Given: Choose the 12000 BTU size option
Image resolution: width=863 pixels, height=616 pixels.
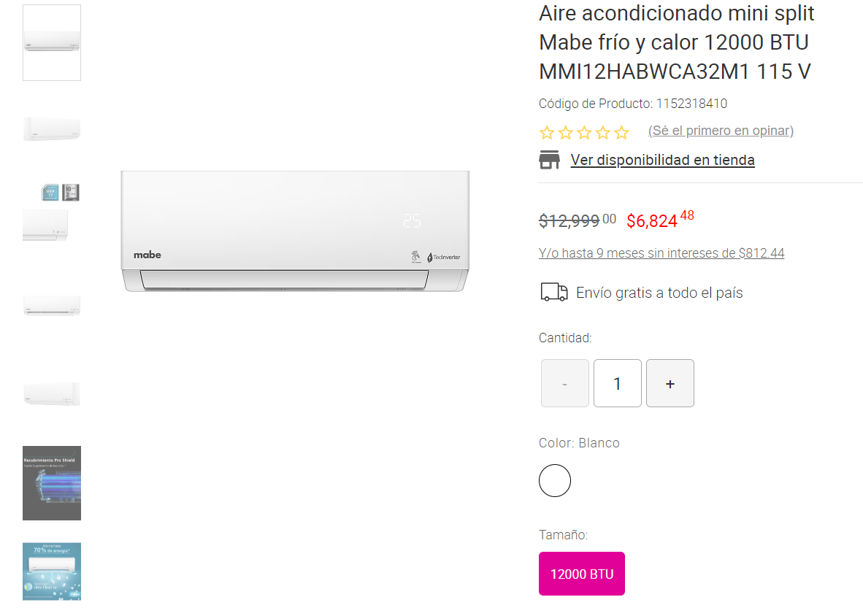Looking at the screenshot, I should pyautogui.click(x=582, y=574).
